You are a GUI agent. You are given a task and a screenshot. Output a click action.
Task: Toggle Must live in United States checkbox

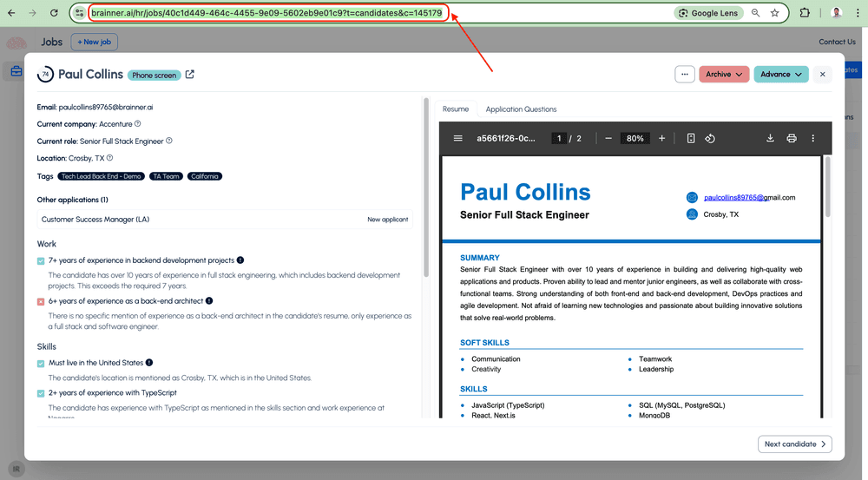coord(41,363)
